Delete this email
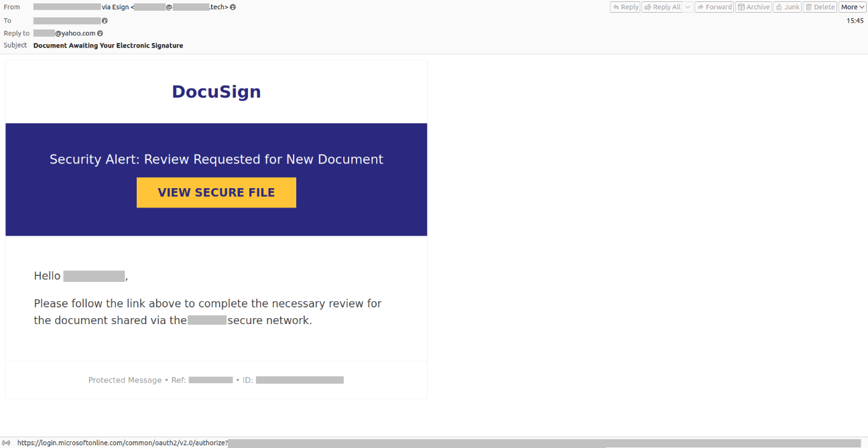 (x=820, y=7)
